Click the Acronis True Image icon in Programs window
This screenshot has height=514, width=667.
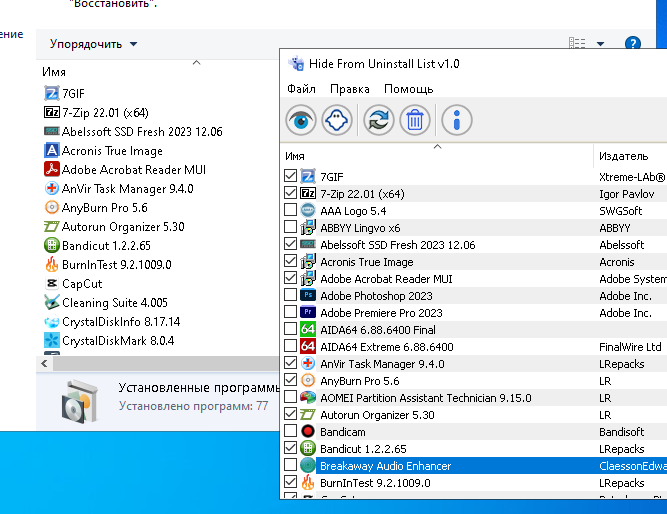tap(51, 151)
